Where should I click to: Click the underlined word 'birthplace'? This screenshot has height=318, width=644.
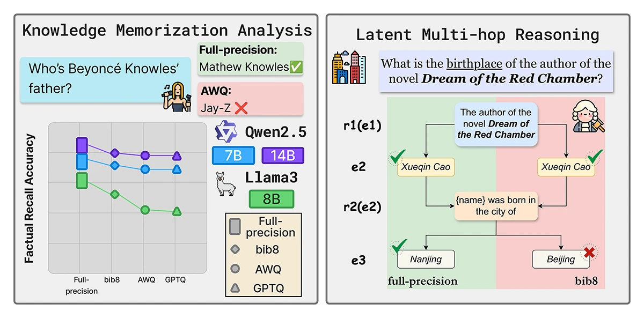pyautogui.click(x=474, y=64)
